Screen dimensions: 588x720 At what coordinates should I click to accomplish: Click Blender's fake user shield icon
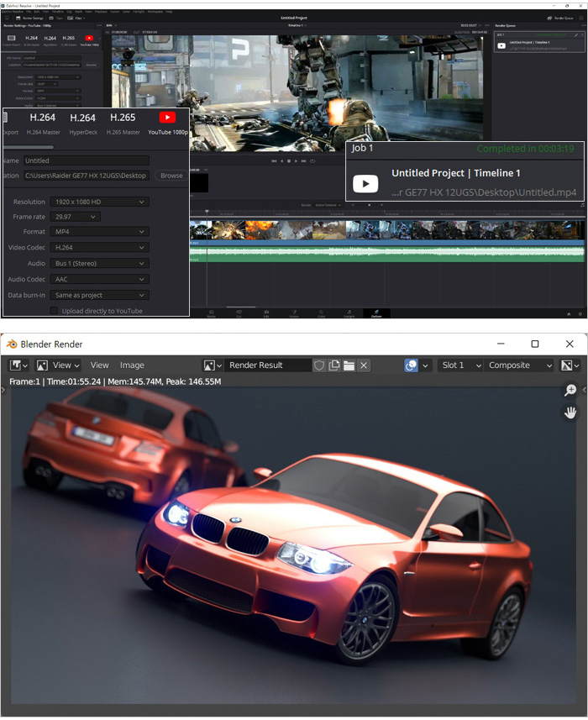pyautogui.click(x=319, y=365)
